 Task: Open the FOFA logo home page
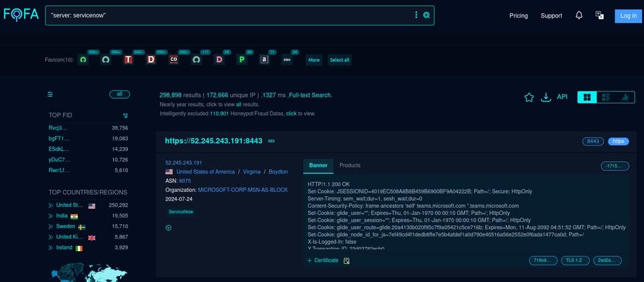[21, 14]
